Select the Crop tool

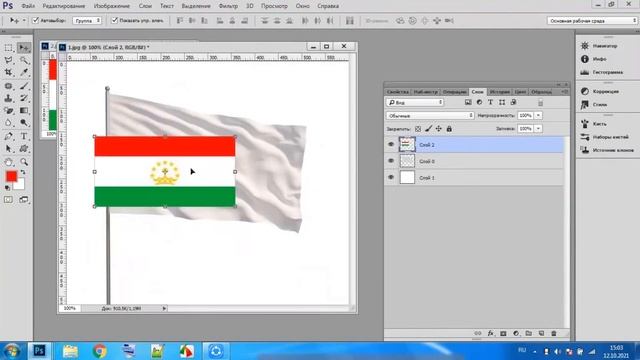click(9, 73)
